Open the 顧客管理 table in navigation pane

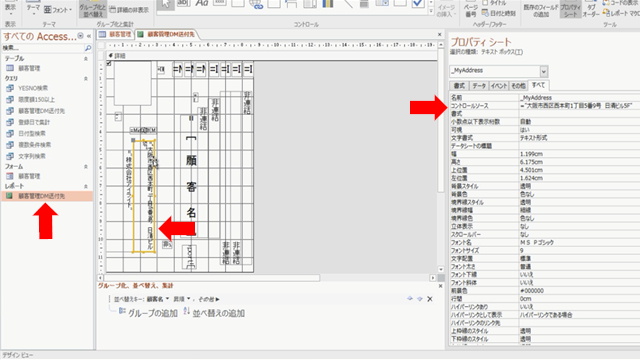coord(29,68)
